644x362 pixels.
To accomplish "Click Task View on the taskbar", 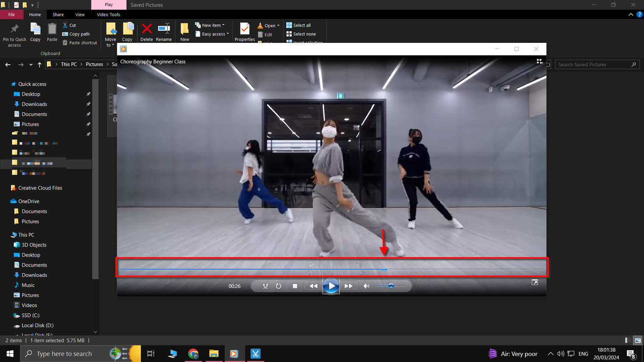I will tap(151, 354).
